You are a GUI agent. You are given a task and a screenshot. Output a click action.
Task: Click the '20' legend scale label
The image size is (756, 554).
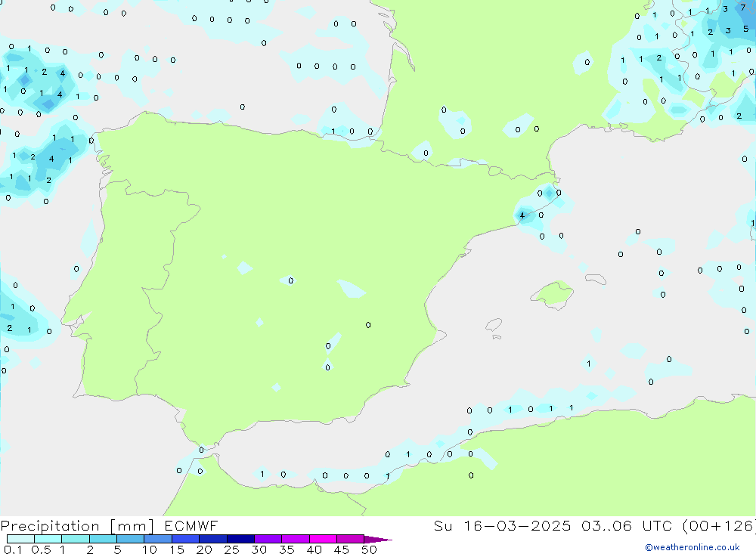pos(204,549)
